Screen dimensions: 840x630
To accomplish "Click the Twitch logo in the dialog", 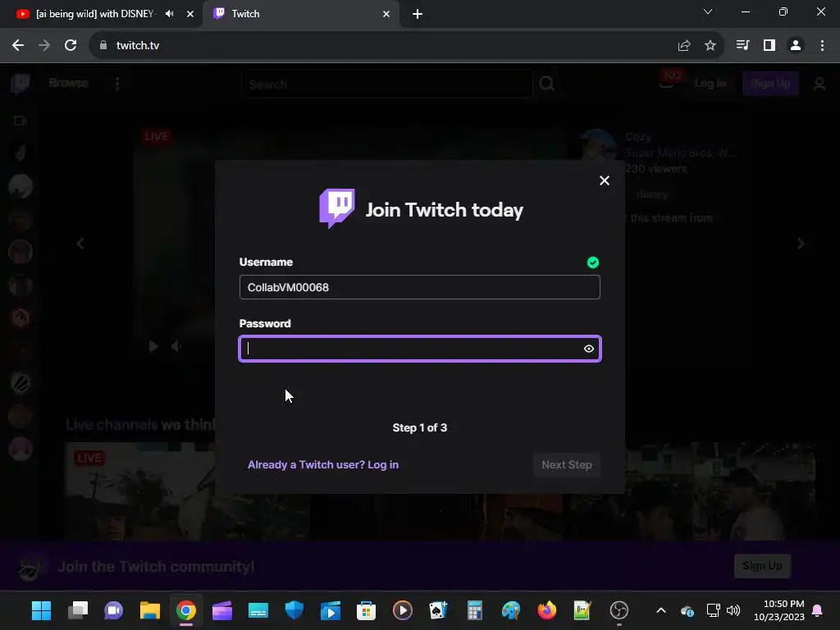I will [337, 208].
